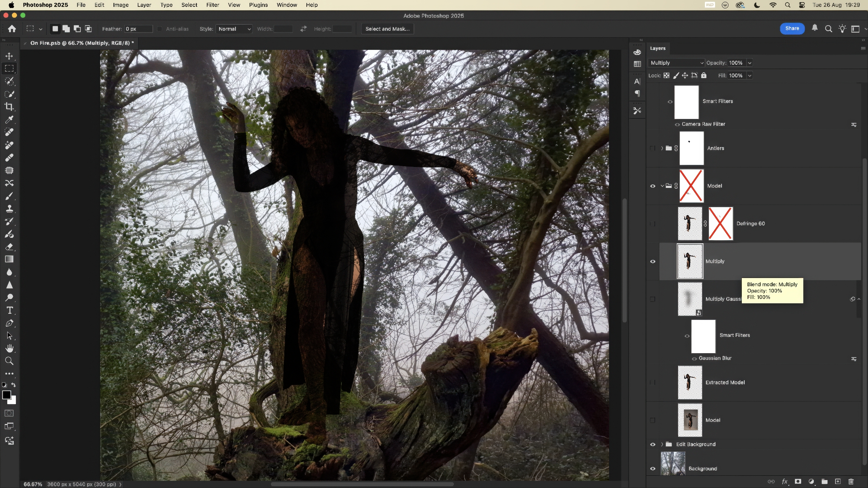Click the foreground color swatch
Viewport: 868px width, 488px height.
point(7,395)
